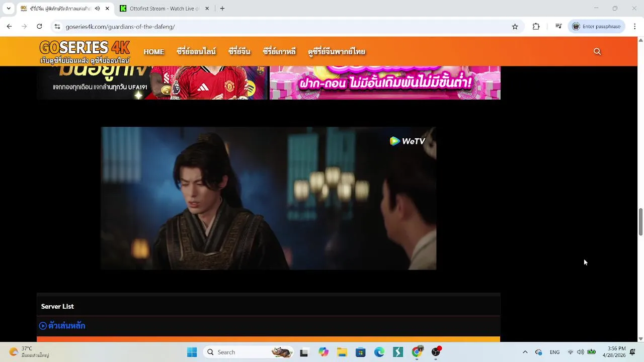644x362 pixels.
Task: Open the weather widget showing 37°C
Action: coord(29,352)
